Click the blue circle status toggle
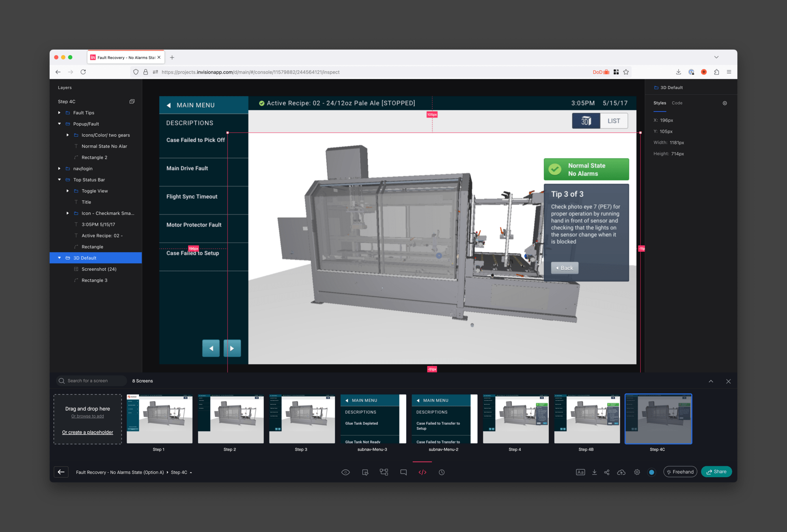 coord(651,472)
